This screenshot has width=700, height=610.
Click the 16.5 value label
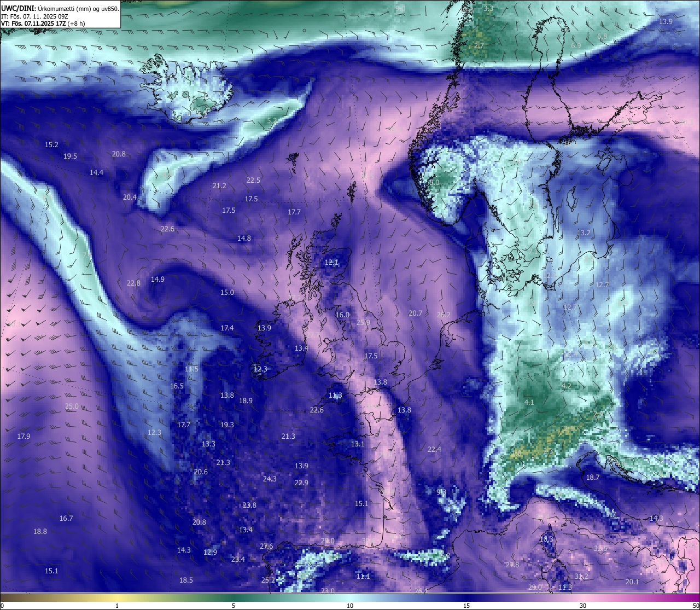(x=177, y=386)
